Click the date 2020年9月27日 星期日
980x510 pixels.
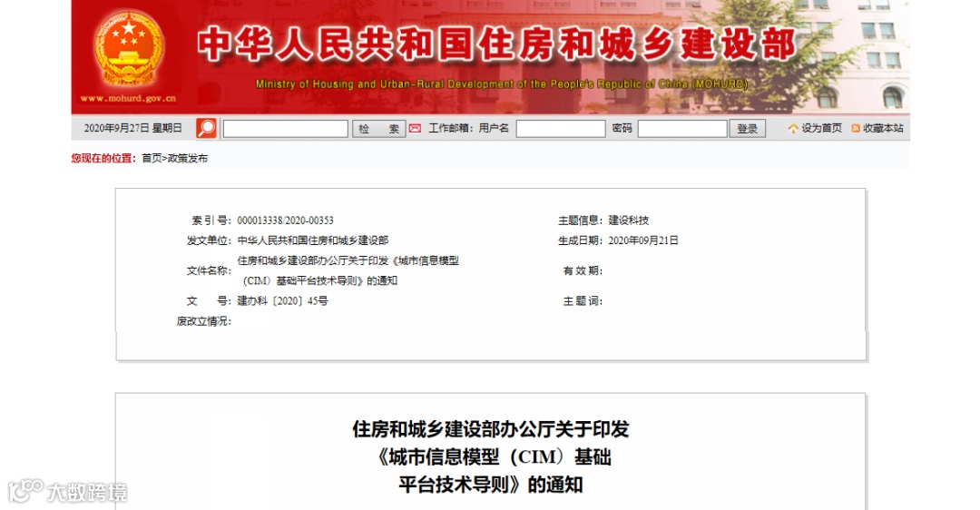pos(132,128)
